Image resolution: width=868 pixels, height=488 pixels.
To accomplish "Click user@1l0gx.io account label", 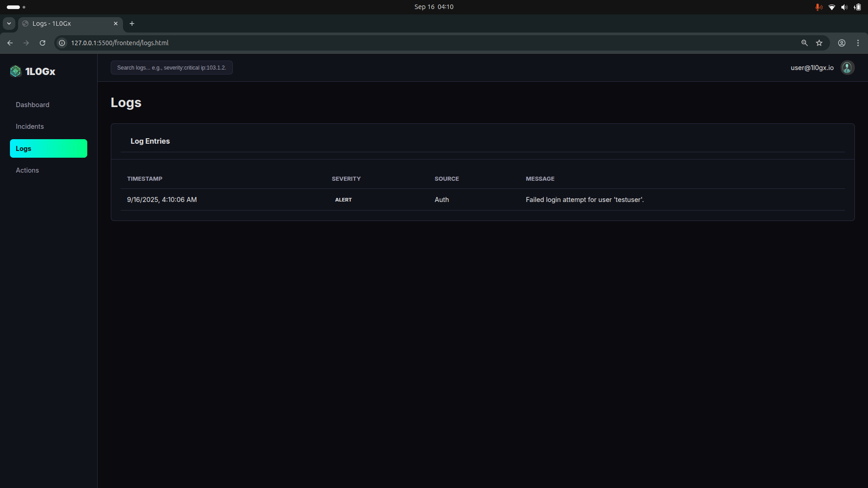I will point(812,68).
